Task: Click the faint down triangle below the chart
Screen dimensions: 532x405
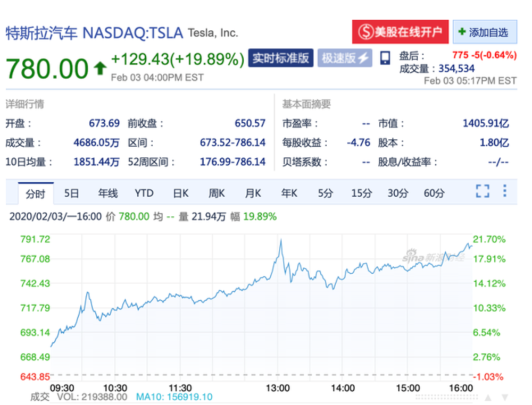Action: coord(505,397)
